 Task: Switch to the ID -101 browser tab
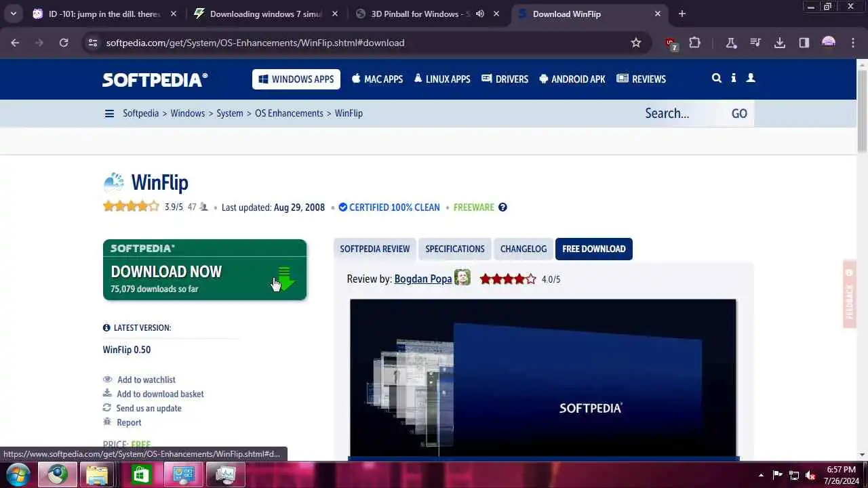tap(105, 14)
